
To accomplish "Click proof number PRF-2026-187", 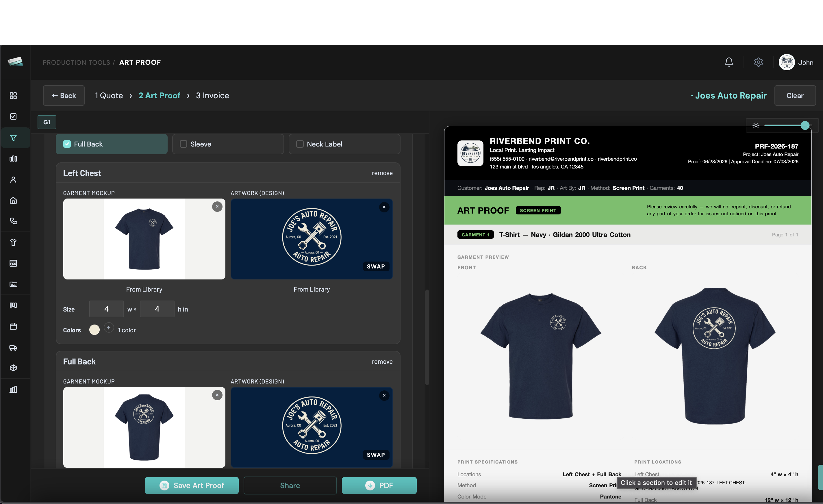I will tap(776, 146).
